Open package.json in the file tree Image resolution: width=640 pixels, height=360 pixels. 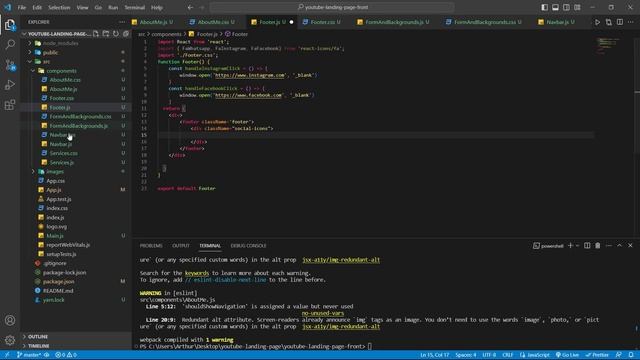59,282
